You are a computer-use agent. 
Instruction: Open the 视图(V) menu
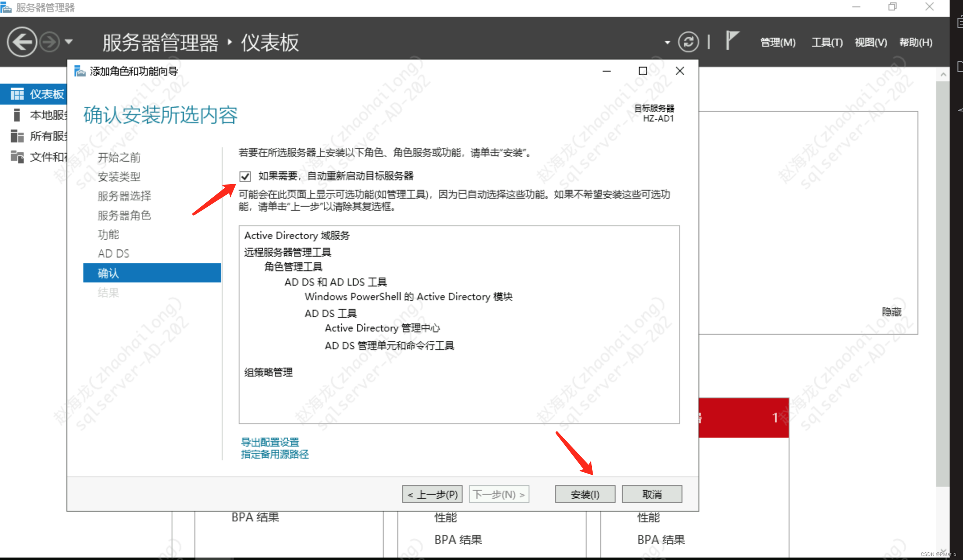coord(871,42)
